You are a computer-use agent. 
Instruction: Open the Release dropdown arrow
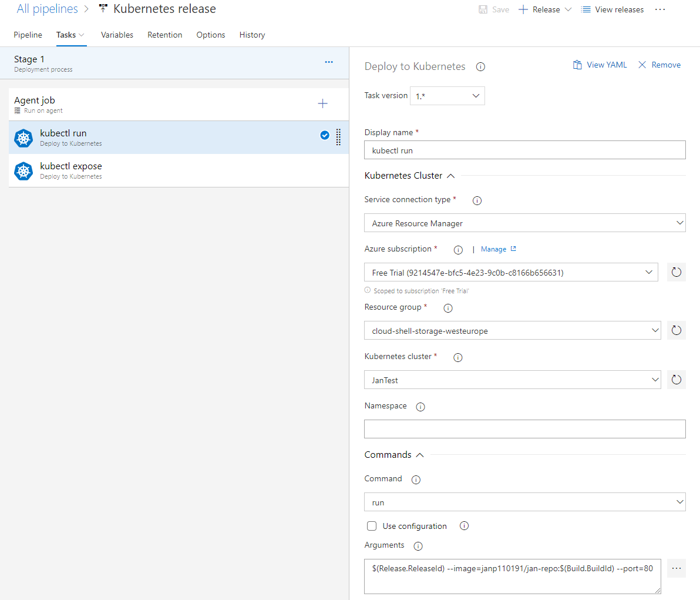tap(568, 9)
